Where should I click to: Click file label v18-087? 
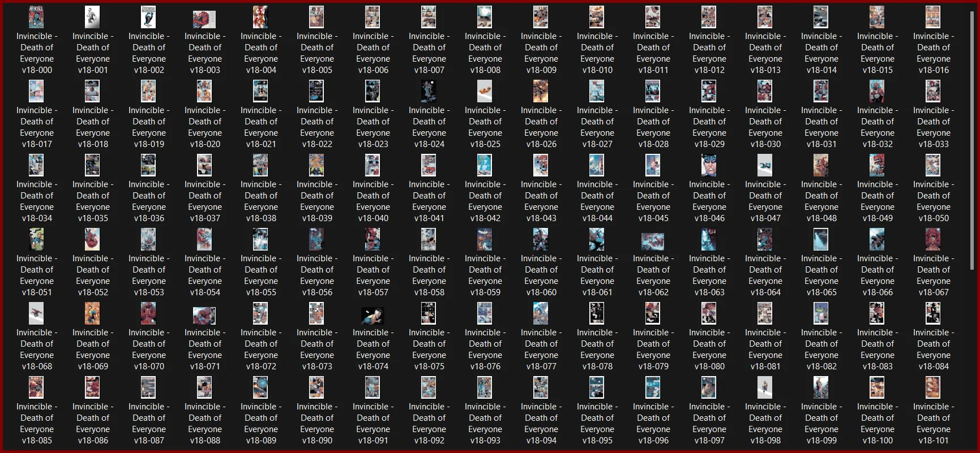pyautogui.click(x=149, y=424)
